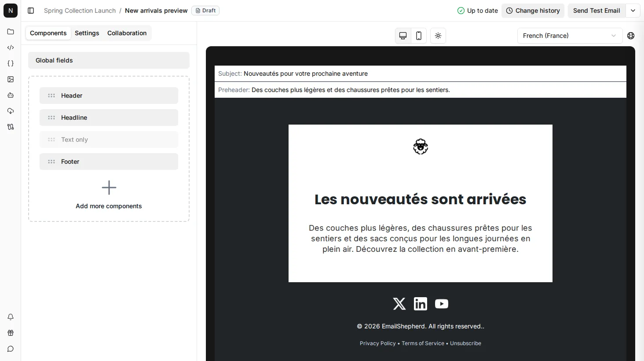This screenshot has width=644, height=361.
Task: Click the Preheader text field
Action: (421, 90)
